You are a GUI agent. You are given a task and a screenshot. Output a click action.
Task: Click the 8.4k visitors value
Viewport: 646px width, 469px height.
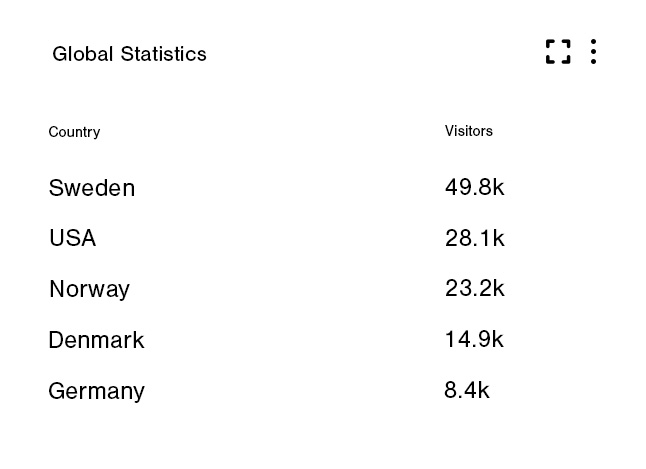(467, 390)
